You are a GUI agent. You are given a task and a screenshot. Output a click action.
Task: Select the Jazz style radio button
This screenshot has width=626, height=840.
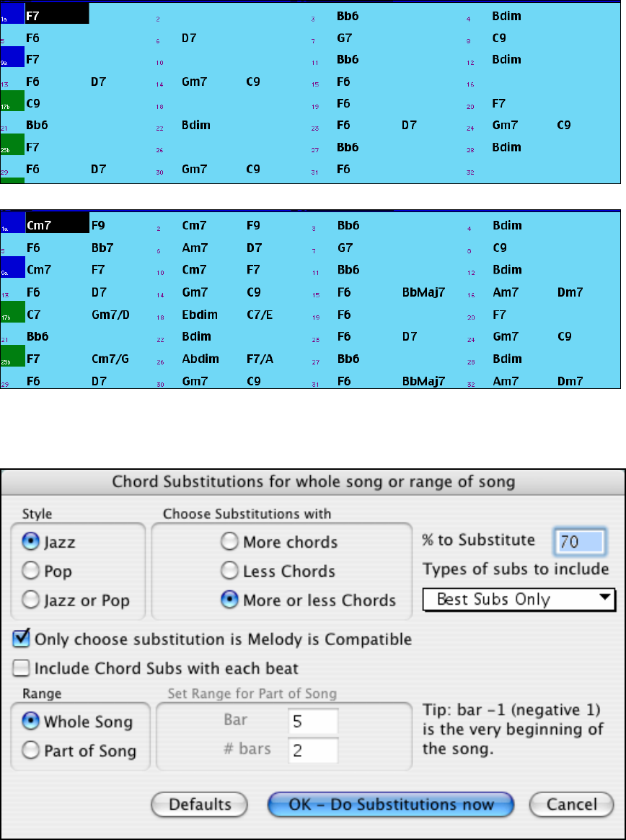pos(31,542)
